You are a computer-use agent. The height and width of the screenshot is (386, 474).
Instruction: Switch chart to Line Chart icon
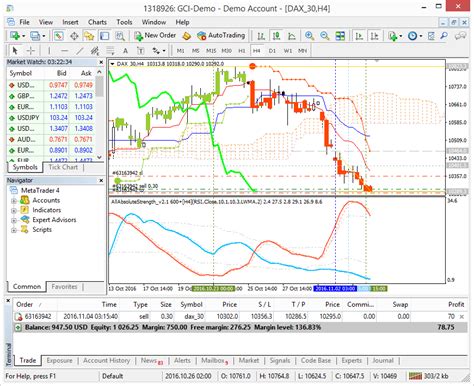[292, 36]
